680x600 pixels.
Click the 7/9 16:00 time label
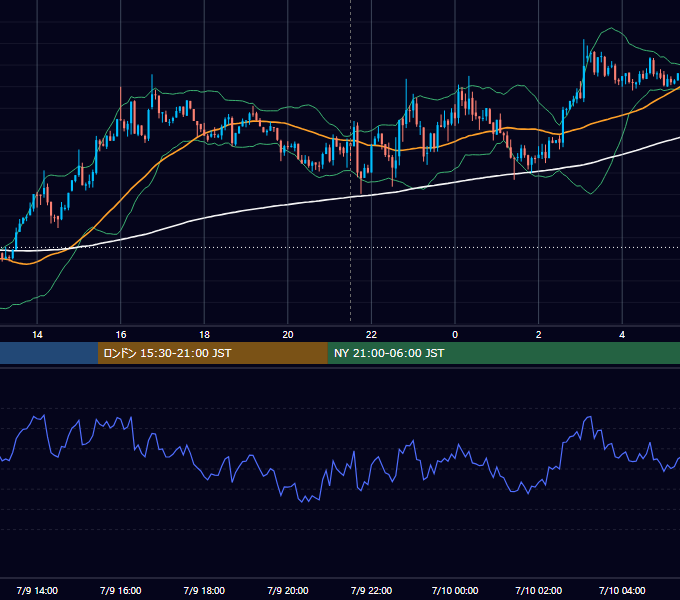pyautogui.click(x=121, y=590)
